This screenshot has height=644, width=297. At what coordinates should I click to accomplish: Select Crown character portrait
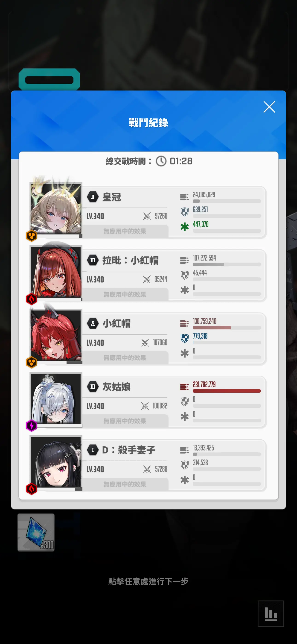(x=56, y=208)
